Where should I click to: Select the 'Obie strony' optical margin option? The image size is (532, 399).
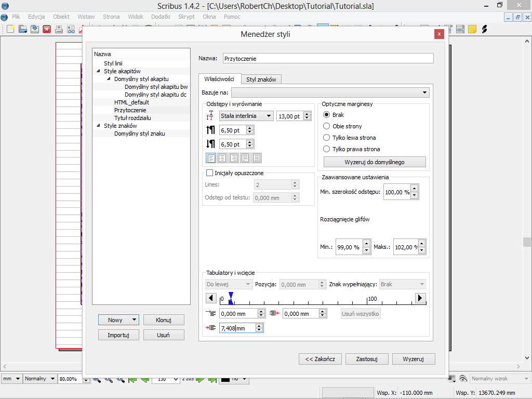point(327,126)
